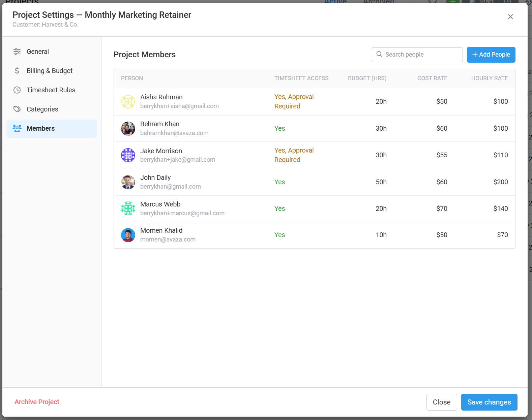Click Momen Khalid's avatar photo

(x=128, y=235)
